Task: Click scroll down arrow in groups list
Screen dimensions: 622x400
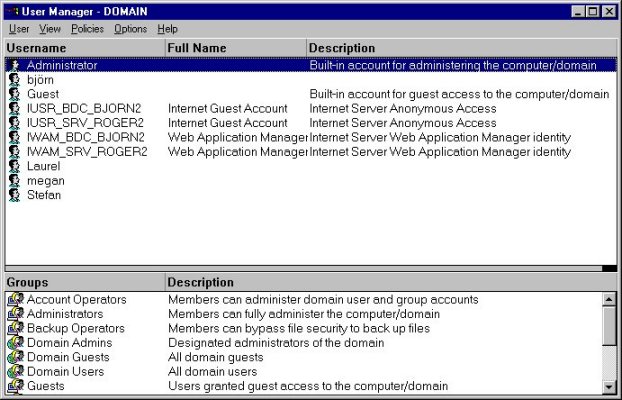Action: pyautogui.click(x=609, y=387)
